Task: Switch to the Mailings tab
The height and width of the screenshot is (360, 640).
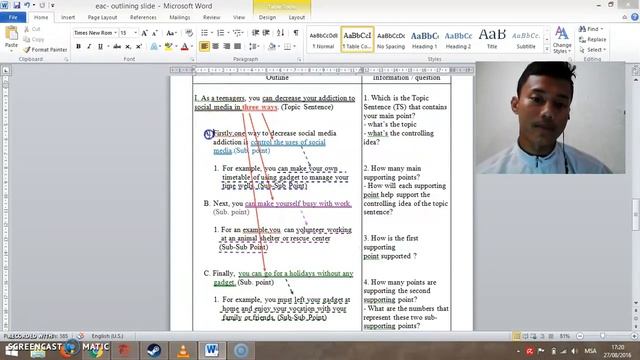Action: pos(180,18)
